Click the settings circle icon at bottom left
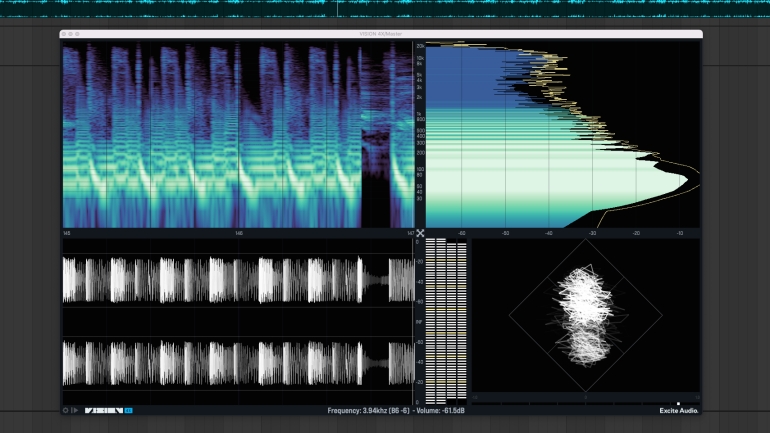Screen dimensions: 770x433 coord(66,410)
